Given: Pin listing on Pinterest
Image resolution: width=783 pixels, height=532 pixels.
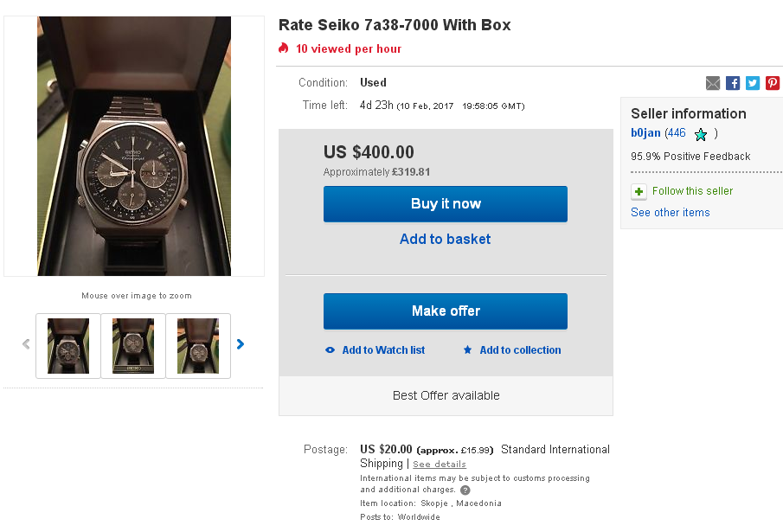Looking at the screenshot, I should coord(773,83).
